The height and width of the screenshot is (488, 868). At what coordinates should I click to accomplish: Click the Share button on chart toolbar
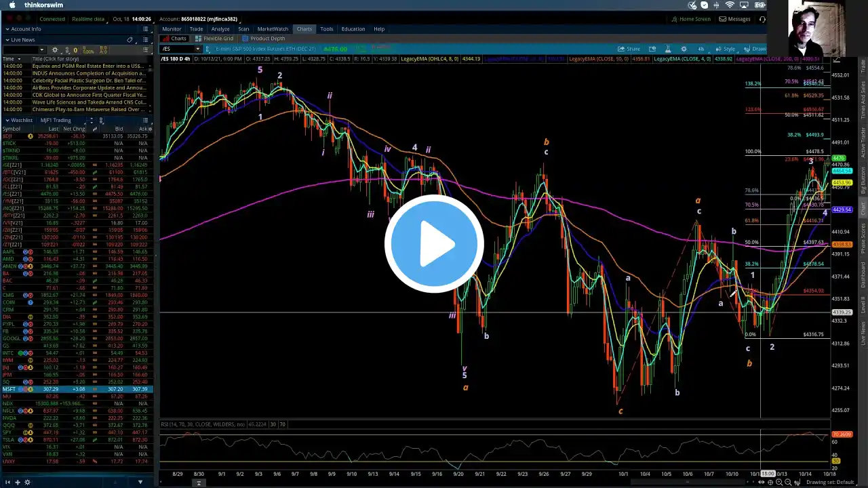[629, 49]
